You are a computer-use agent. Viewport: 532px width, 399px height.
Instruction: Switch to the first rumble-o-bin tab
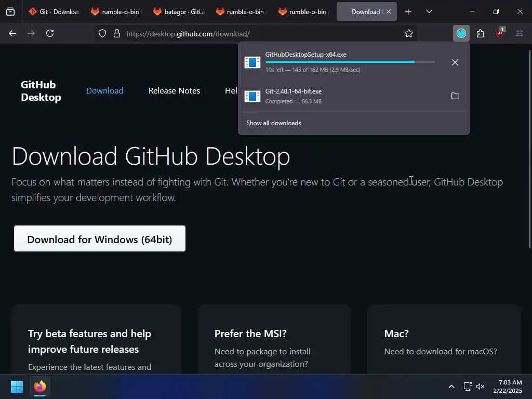click(116, 12)
